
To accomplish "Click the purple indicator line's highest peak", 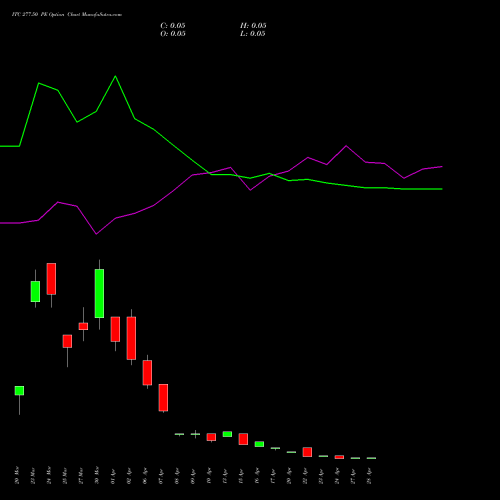I will point(346,146).
